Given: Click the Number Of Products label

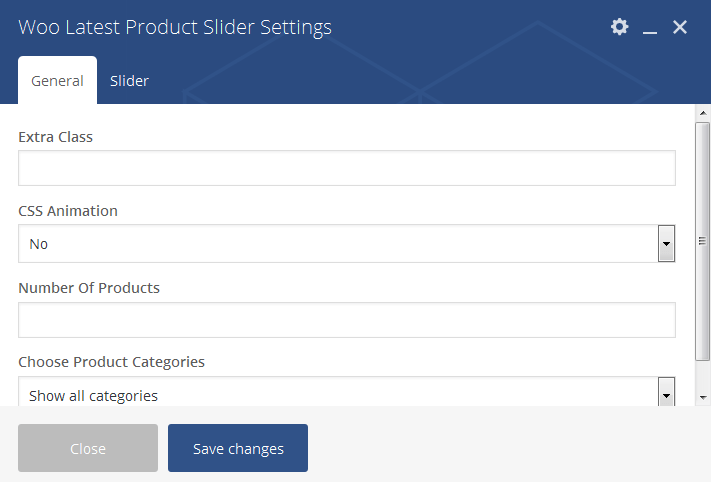Looking at the screenshot, I should coord(89,288).
